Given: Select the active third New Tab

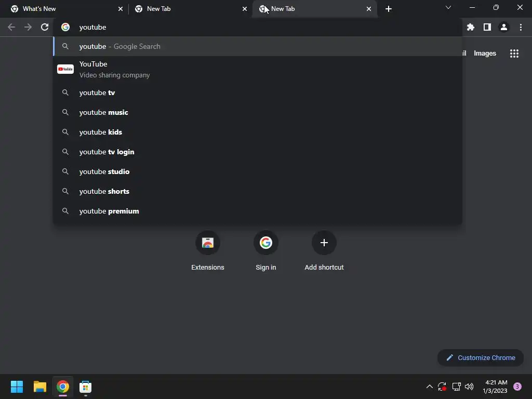Looking at the screenshot, I should [x=314, y=9].
